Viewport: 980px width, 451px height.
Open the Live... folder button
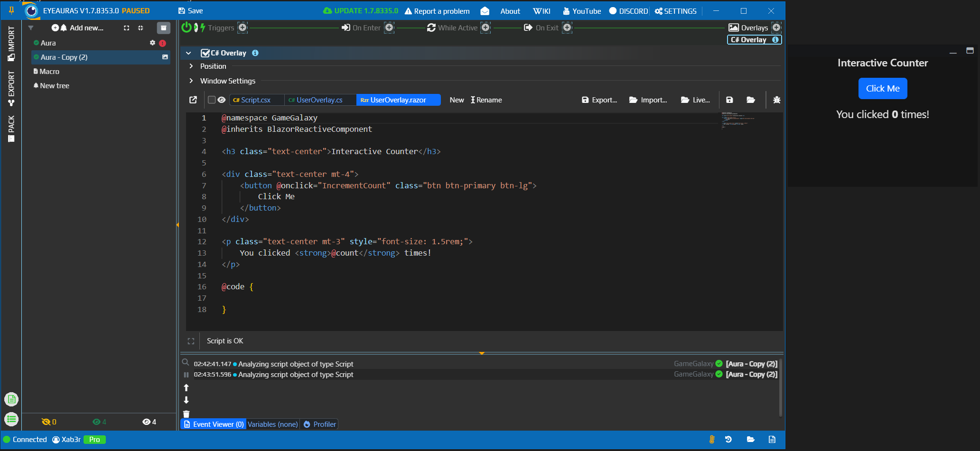[695, 100]
